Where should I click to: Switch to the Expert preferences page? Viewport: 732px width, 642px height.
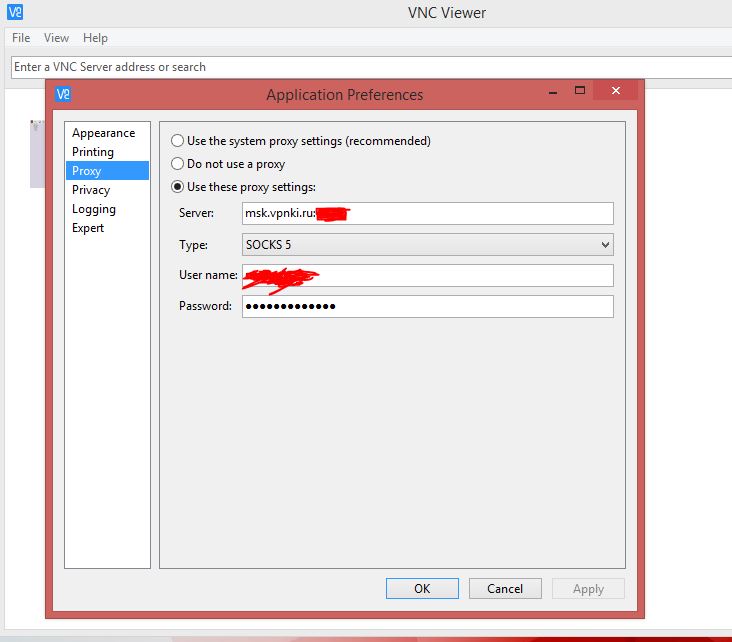click(x=107, y=228)
